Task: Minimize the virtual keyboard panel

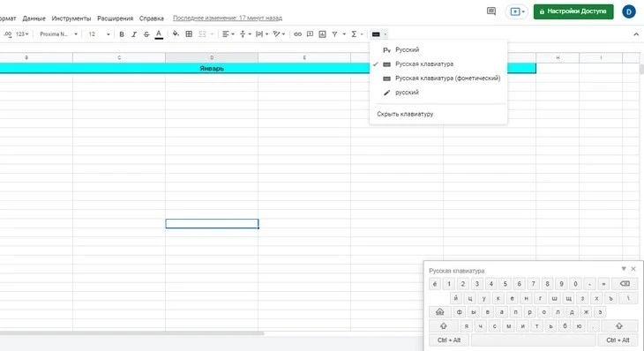Action: 624,269
